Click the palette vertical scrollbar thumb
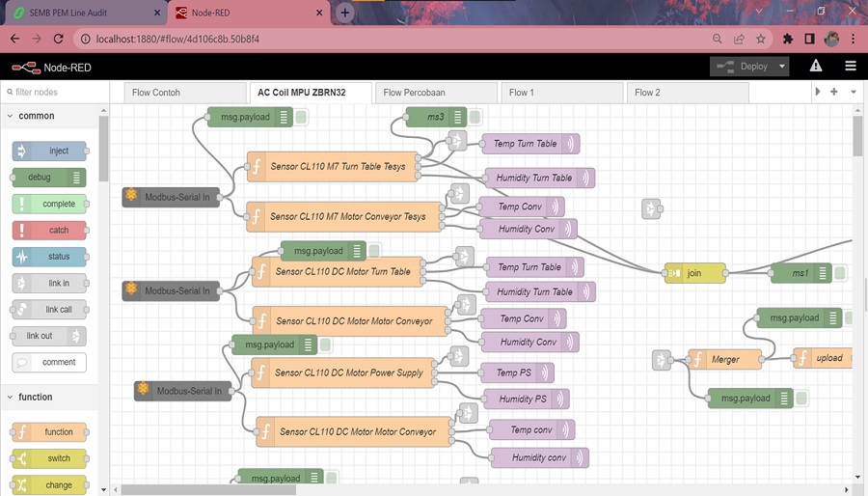The height and width of the screenshot is (496, 868). (103, 149)
